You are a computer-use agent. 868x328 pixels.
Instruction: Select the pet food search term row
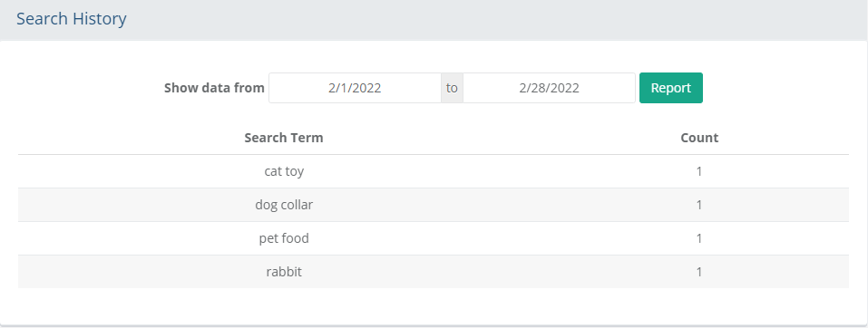click(433, 238)
